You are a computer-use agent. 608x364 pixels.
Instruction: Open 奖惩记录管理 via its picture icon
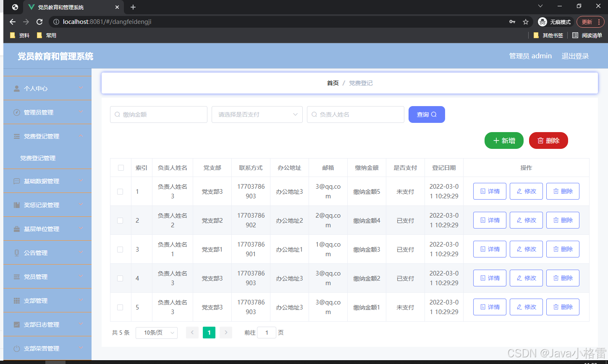pos(16,205)
